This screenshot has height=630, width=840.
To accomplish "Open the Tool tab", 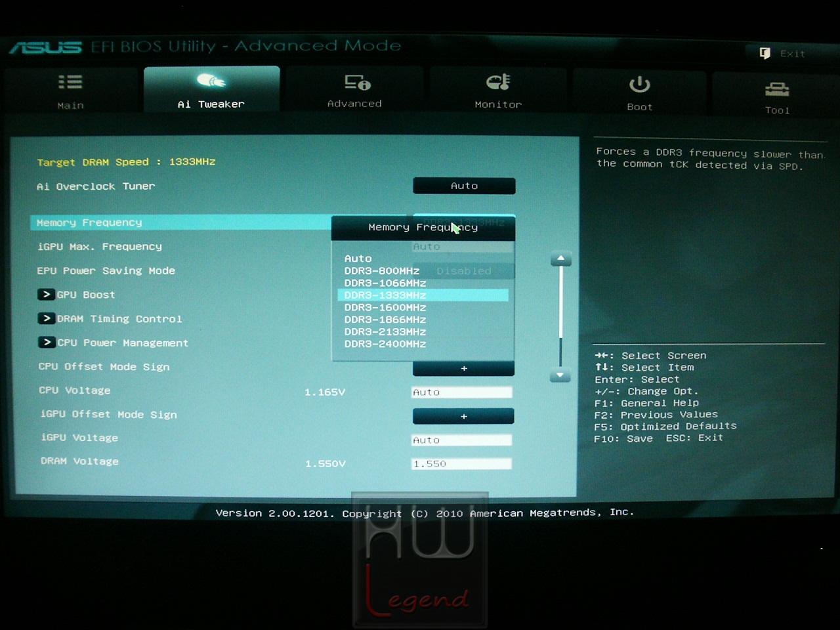I will (x=777, y=95).
